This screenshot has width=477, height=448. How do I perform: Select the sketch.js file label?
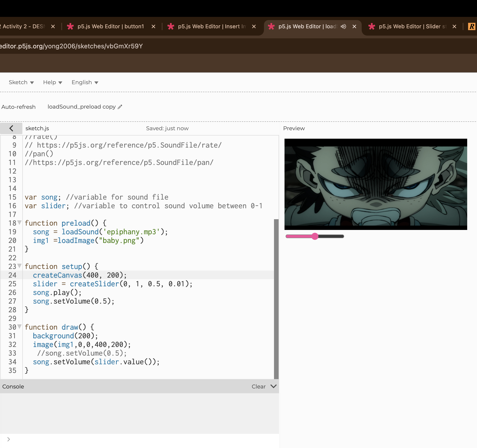click(x=37, y=128)
